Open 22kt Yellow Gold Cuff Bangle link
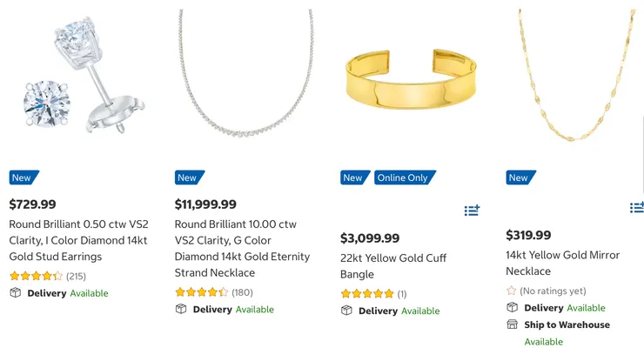This screenshot has width=644, height=348. tap(393, 266)
